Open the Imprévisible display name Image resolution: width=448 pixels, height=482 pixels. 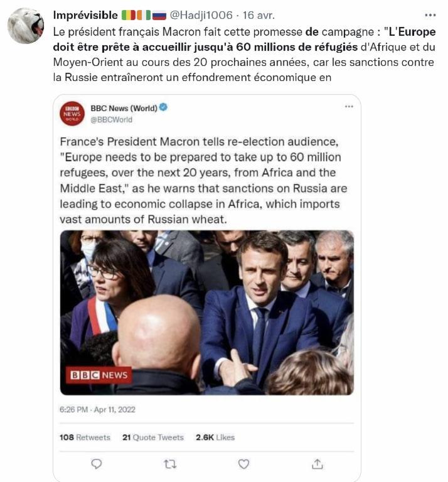(85, 15)
